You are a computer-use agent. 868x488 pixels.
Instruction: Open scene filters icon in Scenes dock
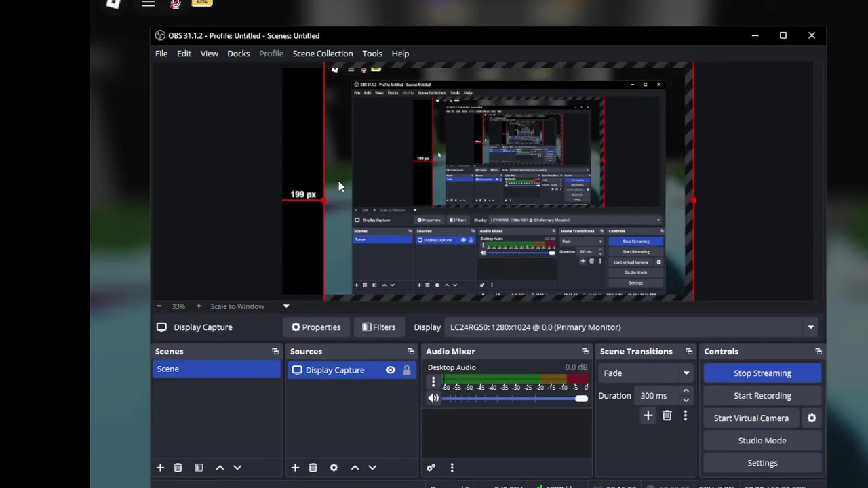[199, 468]
